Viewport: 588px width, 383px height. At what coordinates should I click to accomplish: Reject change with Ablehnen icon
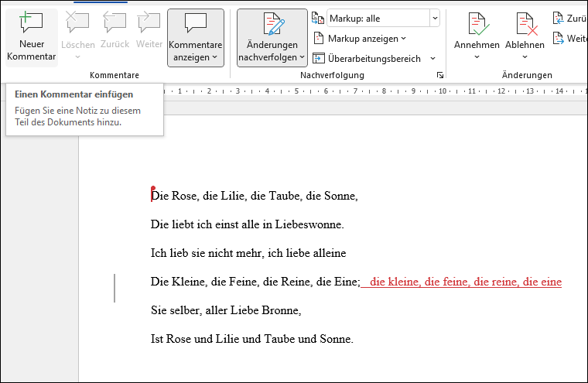(x=525, y=24)
